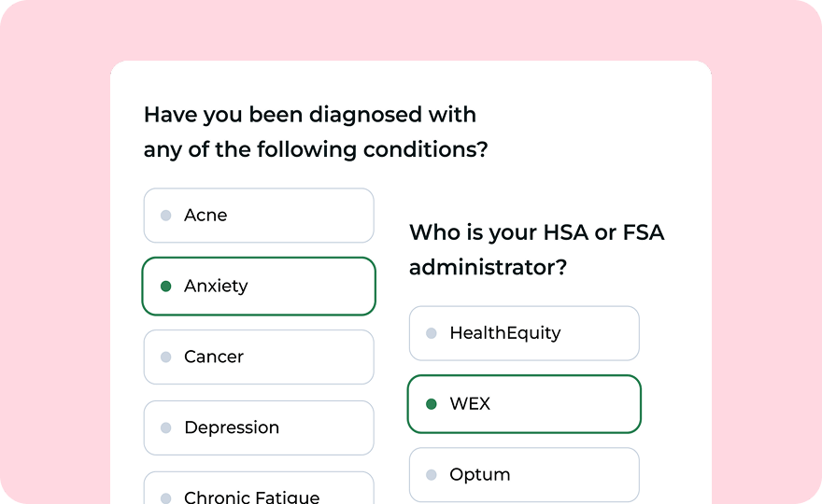
Task: Click the word Depression in the list
Action: point(232,428)
